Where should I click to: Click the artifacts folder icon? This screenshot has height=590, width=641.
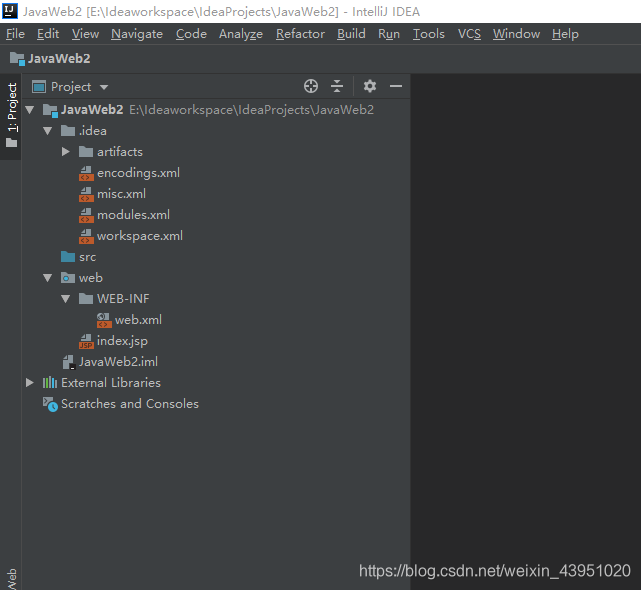[86, 152]
